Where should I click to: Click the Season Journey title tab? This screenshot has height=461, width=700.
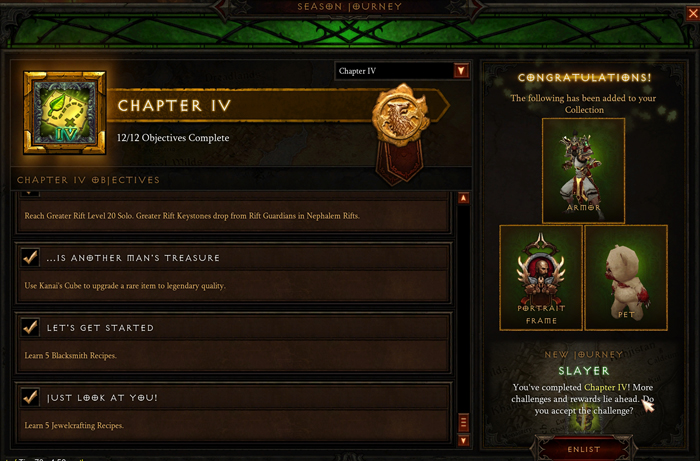[x=350, y=7]
